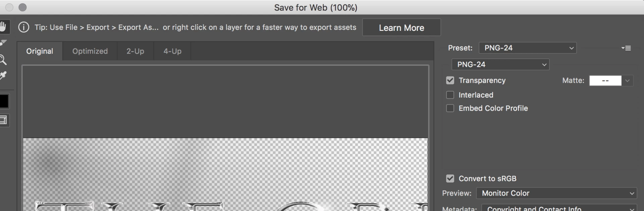The height and width of the screenshot is (211, 644).
Task: Uncheck the Transparency checkbox
Action: click(450, 81)
